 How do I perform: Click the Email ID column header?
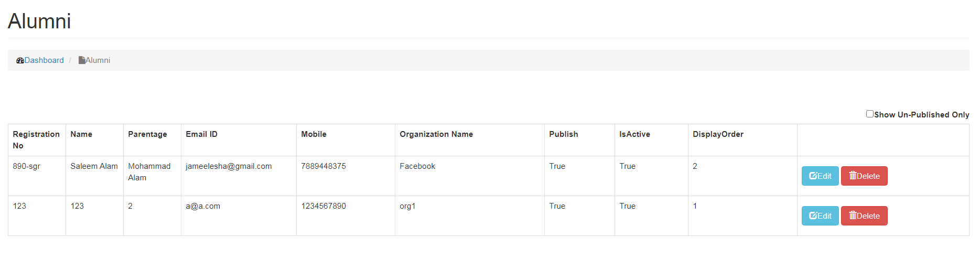[x=201, y=134]
